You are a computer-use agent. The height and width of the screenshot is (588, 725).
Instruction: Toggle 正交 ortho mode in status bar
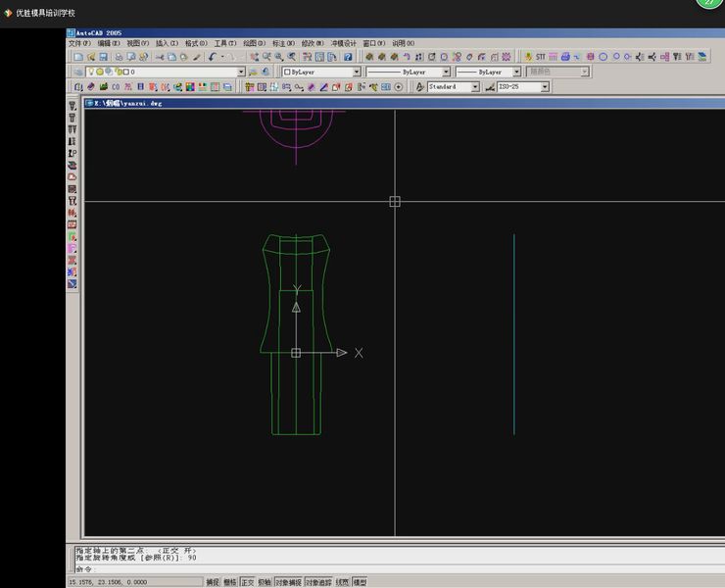tap(248, 582)
